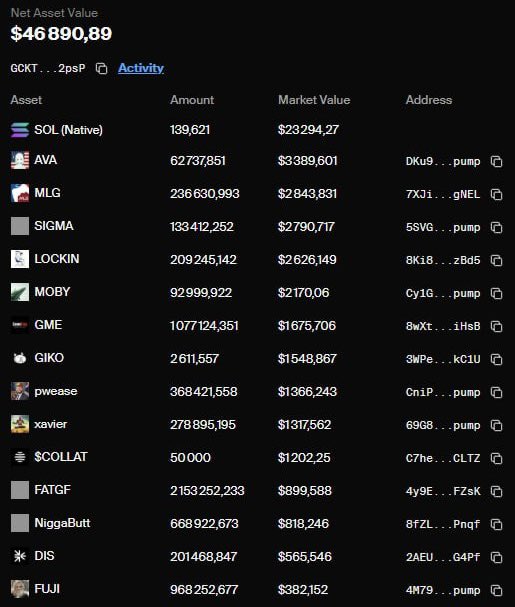Select the net asset value $46 890,89
This screenshot has height=607, width=515.
pos(61,33)
